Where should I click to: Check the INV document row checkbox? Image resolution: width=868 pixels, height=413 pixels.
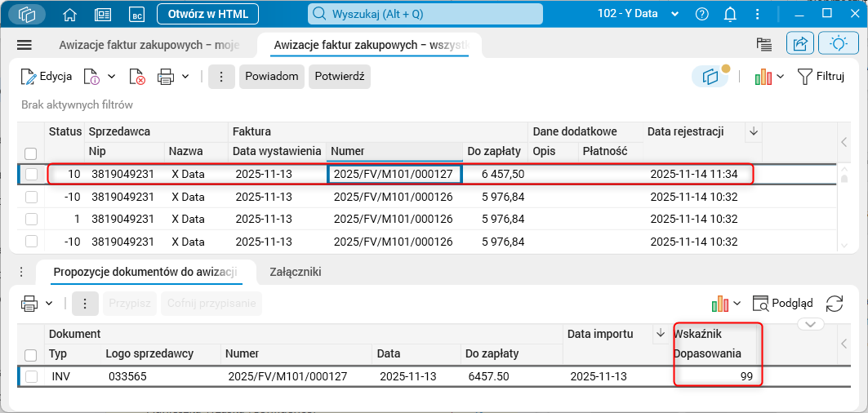point(31,376)
